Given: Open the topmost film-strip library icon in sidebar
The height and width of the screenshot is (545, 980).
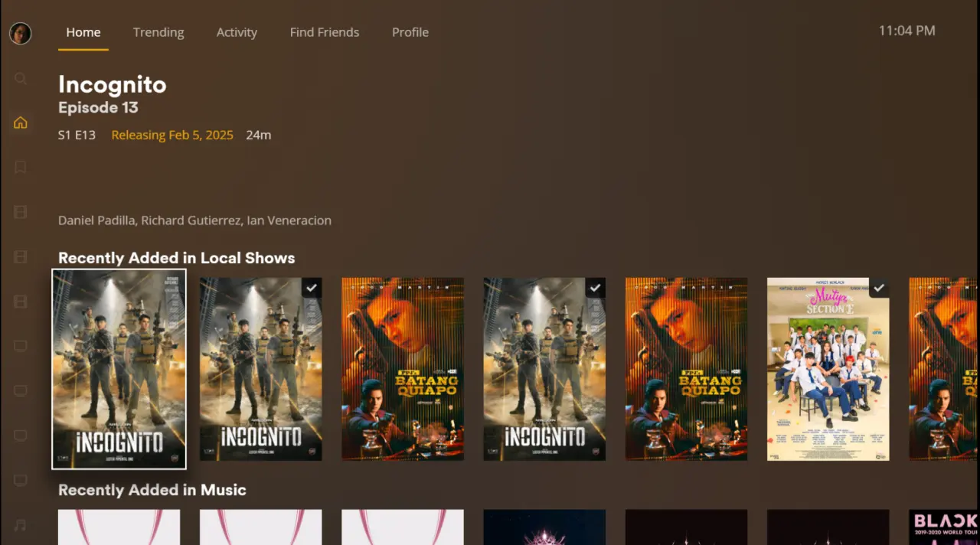Looking at the screenshot, I should pos(21,212).
